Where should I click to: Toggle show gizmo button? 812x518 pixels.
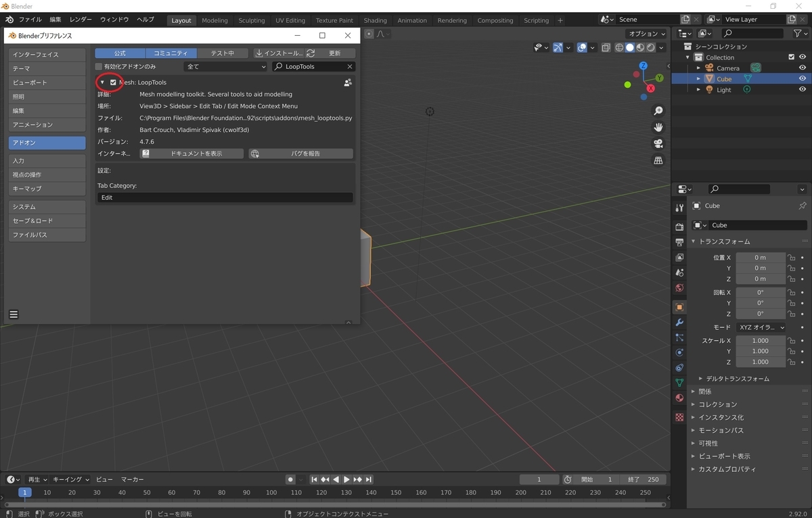pos(558,47)
